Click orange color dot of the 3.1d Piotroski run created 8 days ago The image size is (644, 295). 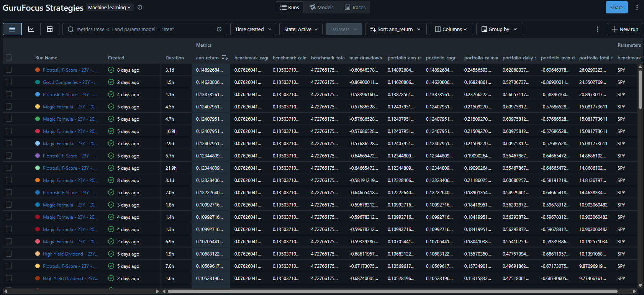38,70
